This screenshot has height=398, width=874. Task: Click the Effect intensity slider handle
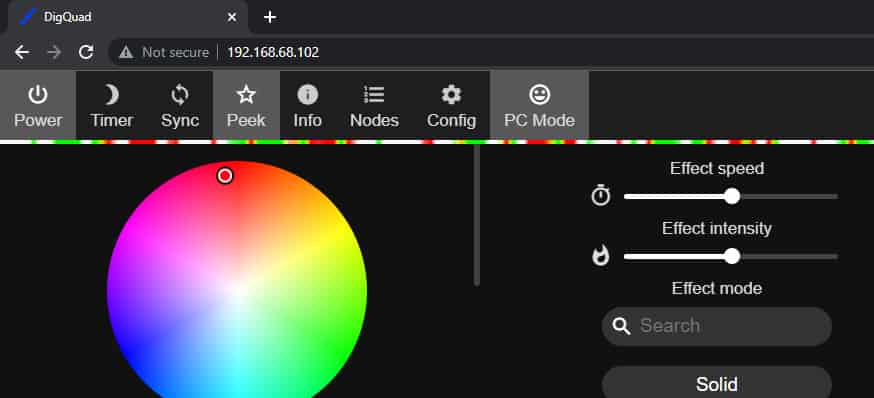point(732,256)
